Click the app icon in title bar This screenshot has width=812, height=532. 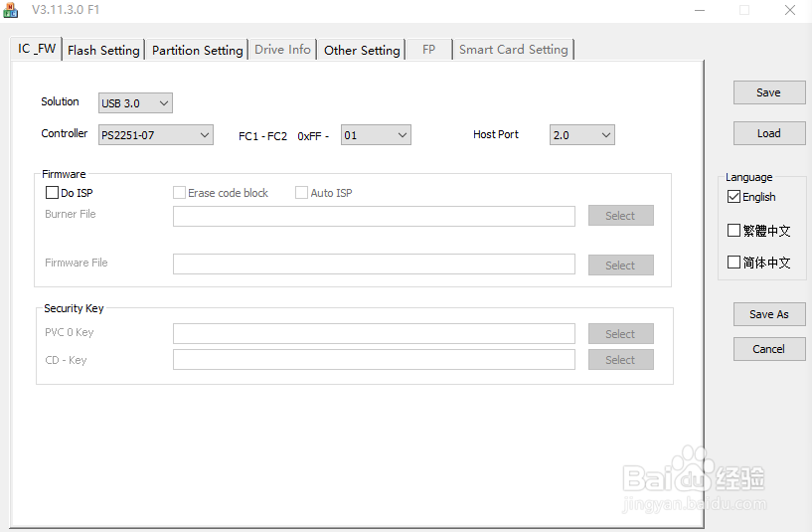point(10,9)
